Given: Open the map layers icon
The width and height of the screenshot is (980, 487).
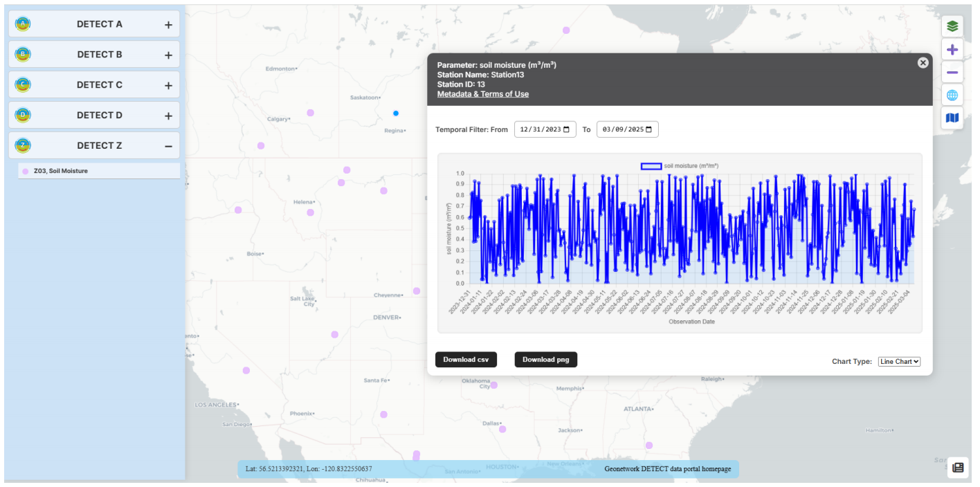Looking at the screenshot, I should click(x=952, y=26).
